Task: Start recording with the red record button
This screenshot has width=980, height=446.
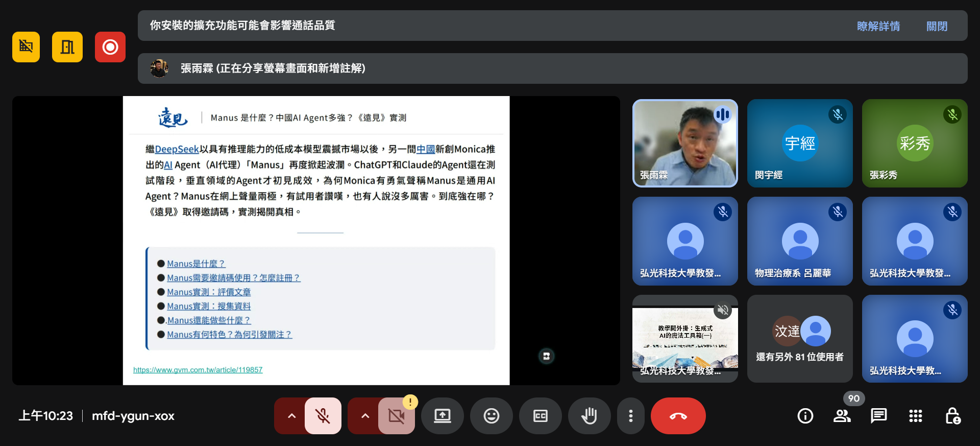Action: pos(110,47)
